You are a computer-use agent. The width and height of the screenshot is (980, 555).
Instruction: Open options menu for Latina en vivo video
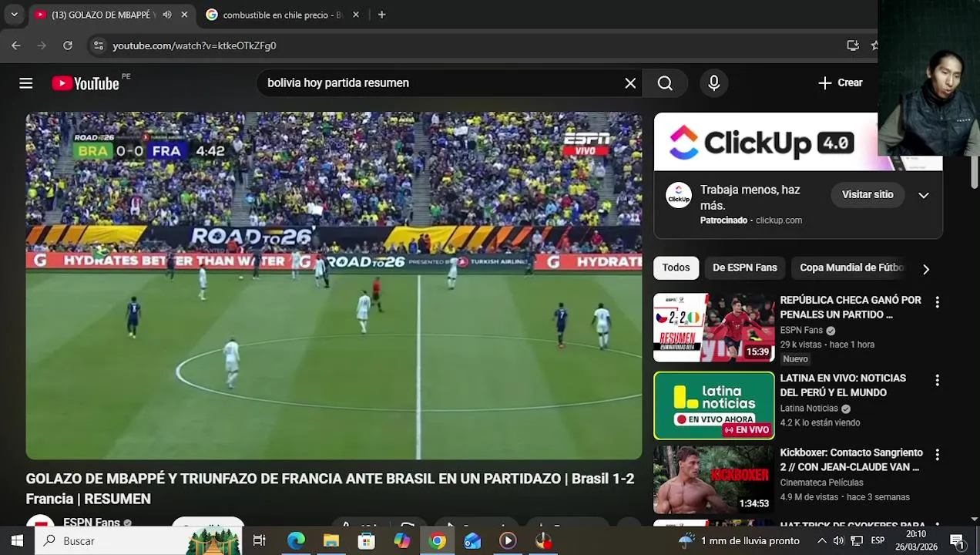tap(937, 381)
